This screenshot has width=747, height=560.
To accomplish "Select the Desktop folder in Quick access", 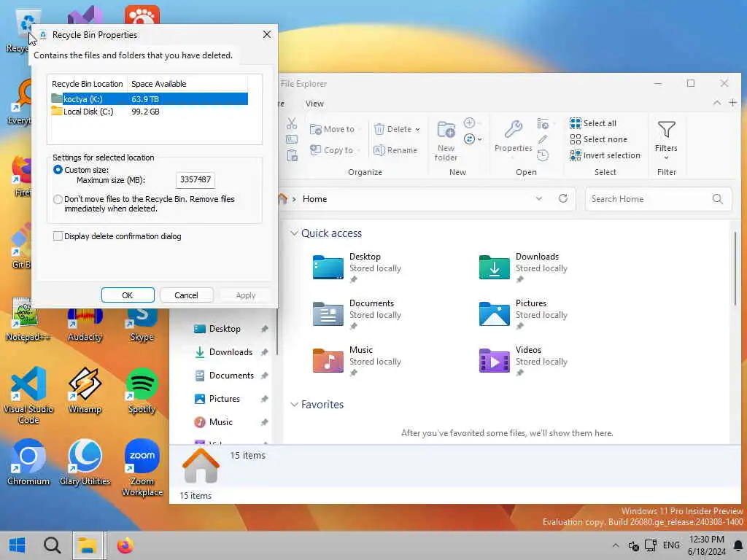I will pos(357,267).
